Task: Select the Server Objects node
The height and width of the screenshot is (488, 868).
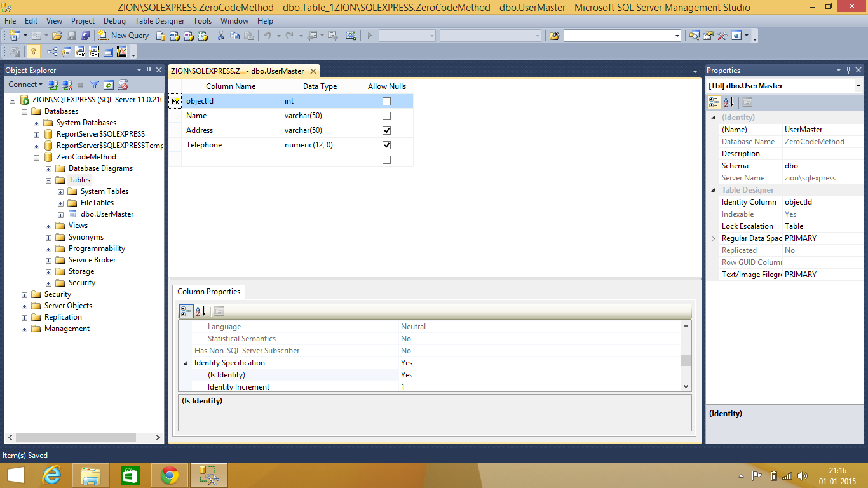Action: click(x=68, y=306)
